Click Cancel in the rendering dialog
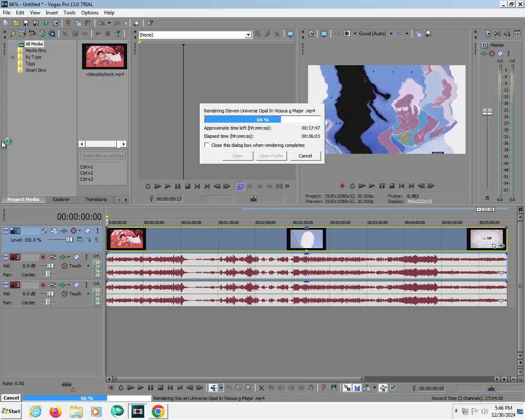The width and height of the screenshot is (525, 420). point(305,156)
